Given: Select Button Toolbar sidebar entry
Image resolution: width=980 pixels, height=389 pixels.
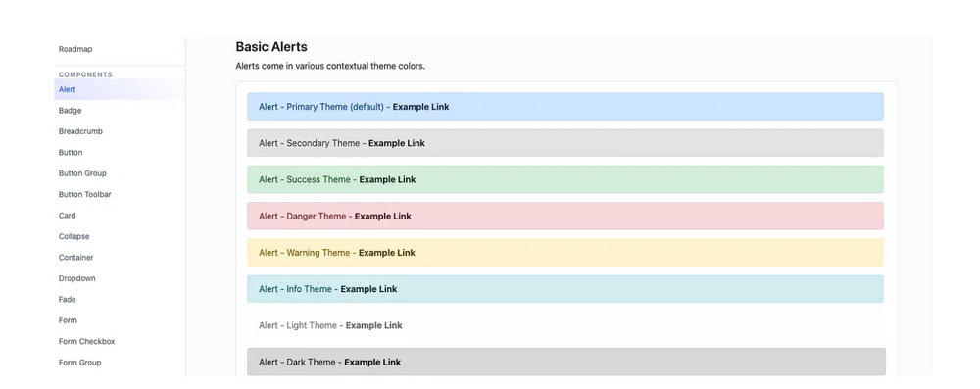Looking at the screenshot, I should point(85,194).
